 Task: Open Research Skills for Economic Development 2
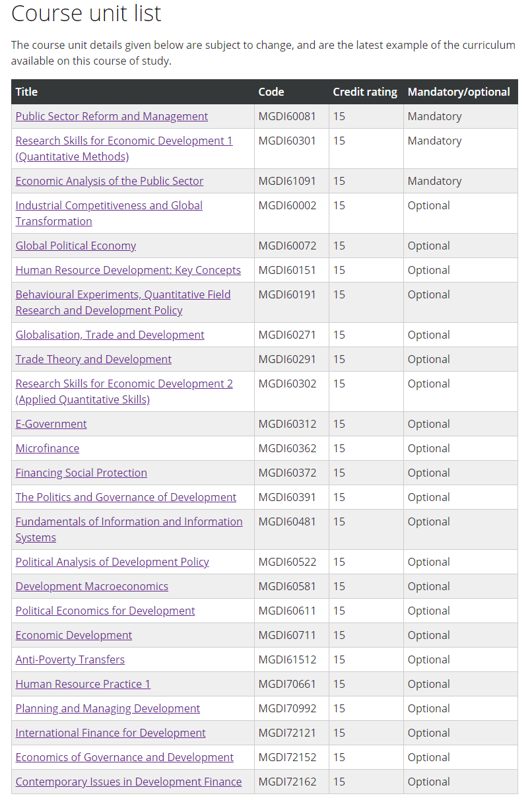[124, 384]
